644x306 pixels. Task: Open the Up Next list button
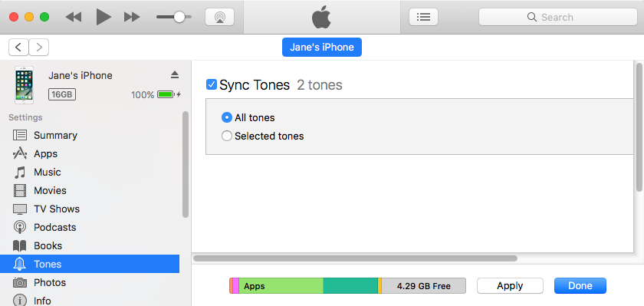click(x=423, y=17)
